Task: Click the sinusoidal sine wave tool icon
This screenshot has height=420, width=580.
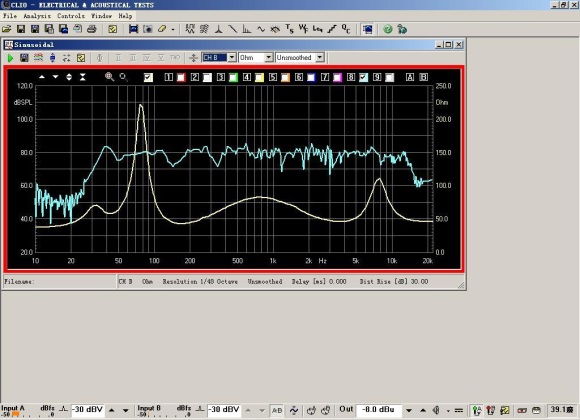Action: click(261, 29)
